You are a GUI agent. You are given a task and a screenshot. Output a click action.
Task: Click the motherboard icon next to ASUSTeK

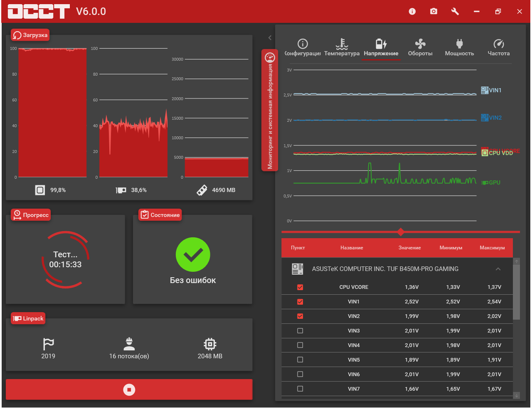pyautogui.click(x=298, y=269)
